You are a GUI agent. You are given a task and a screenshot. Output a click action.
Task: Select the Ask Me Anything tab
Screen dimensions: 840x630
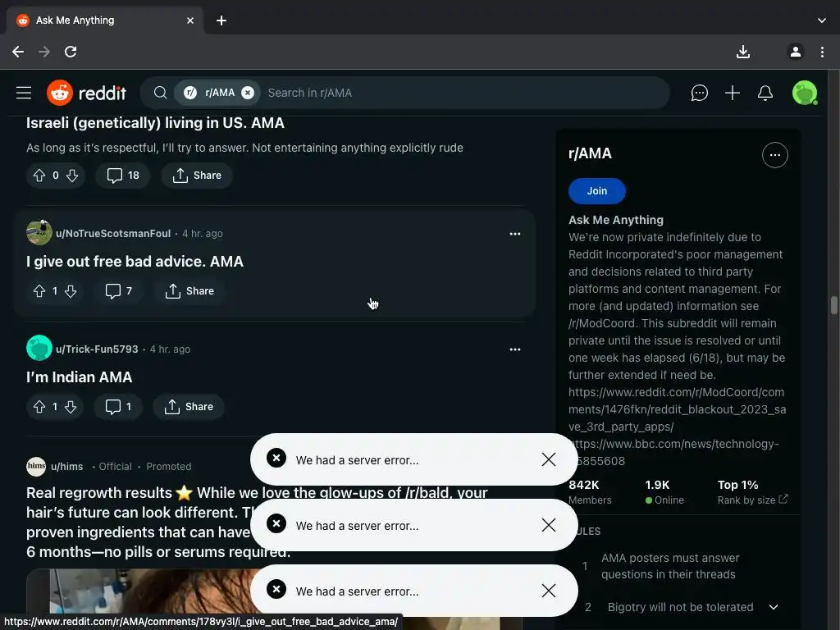[104, 21]
